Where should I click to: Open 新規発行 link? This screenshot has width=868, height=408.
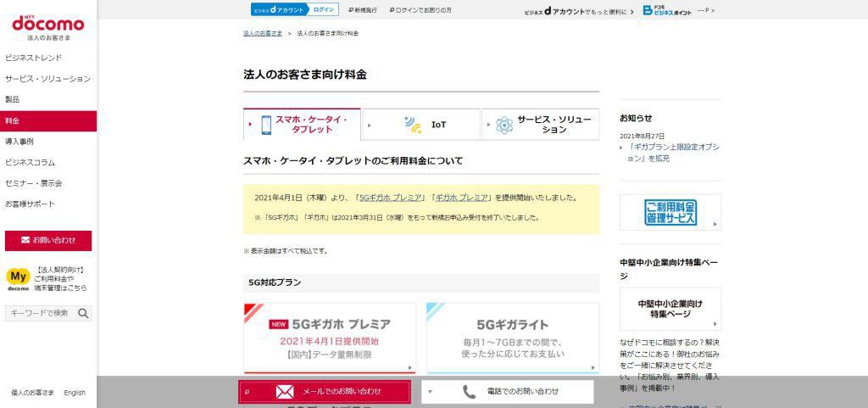[363, 10]
